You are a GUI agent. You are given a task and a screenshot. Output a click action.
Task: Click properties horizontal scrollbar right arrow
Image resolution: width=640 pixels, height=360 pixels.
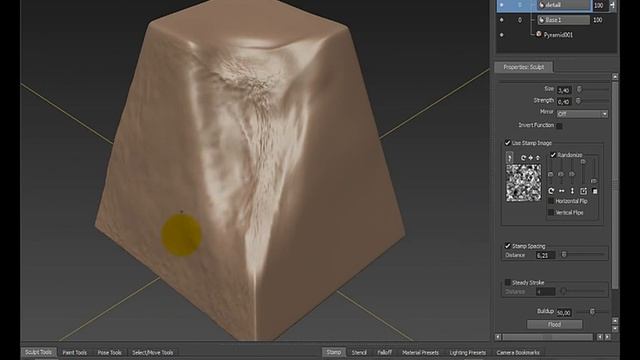pyautogui.click(x=608, y=337)
